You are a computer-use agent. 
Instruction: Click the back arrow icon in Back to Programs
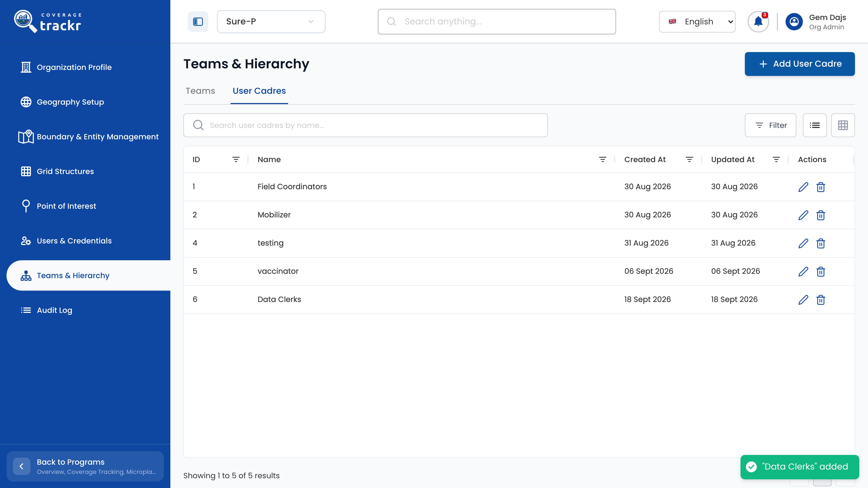(22, 466)
